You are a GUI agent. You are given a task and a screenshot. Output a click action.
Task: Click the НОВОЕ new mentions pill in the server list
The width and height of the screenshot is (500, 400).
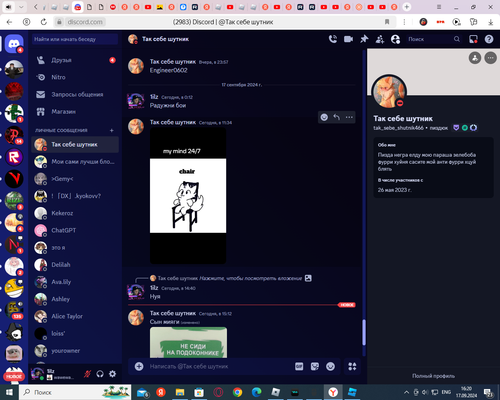click(x=14, y=376)
